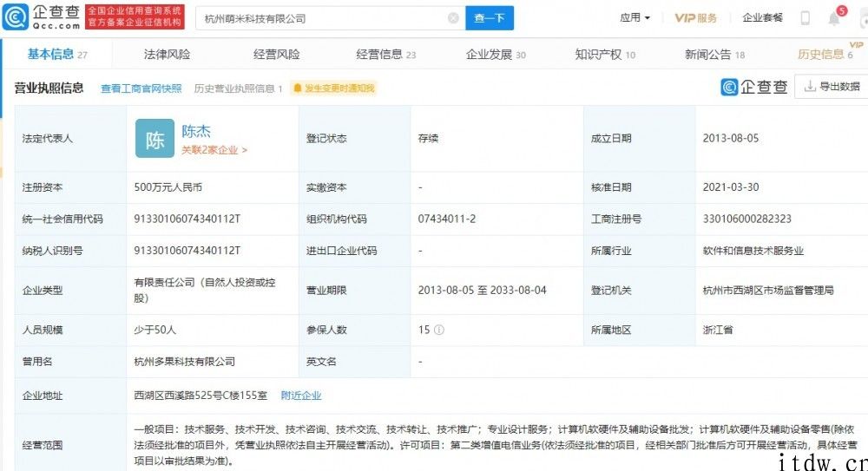Select business term 2013-08-05 至 2033-08-04

pyautogui.click(x=482, y=290)
